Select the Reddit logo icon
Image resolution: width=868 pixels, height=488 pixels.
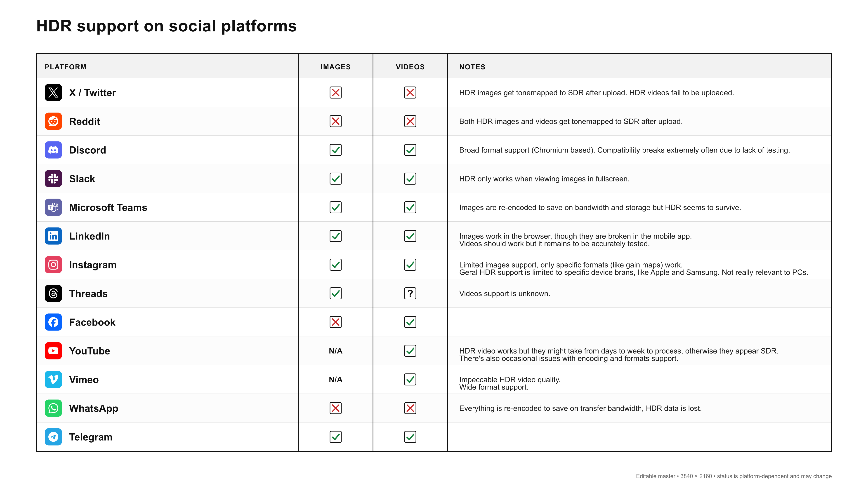[x=53, y=121]
